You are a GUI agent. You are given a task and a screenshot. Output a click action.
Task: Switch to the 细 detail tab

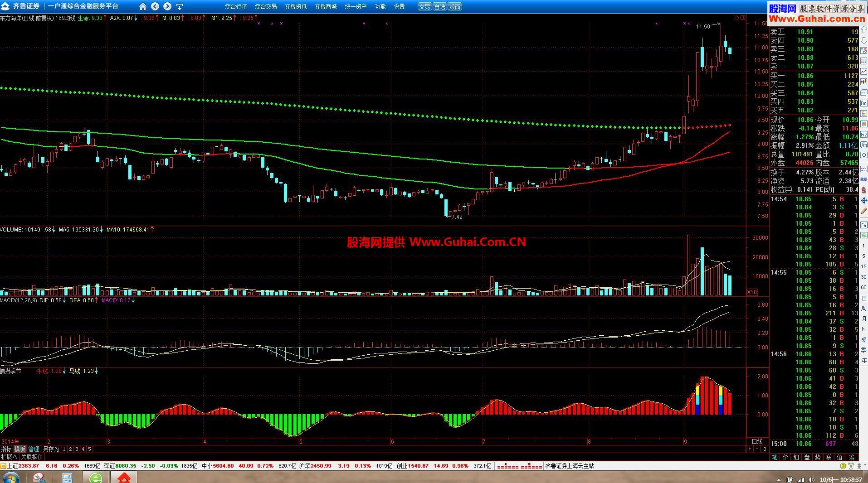coord(796,457)
